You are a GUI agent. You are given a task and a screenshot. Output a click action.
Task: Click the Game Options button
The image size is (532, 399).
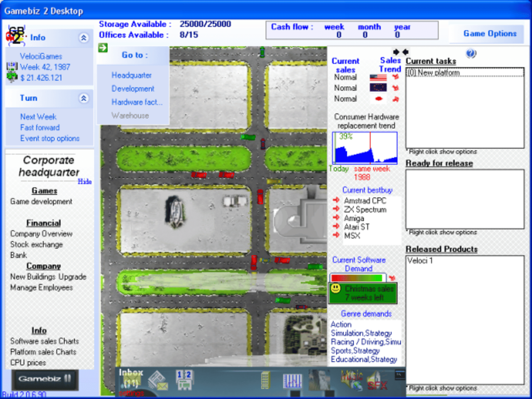coord(489,34)
